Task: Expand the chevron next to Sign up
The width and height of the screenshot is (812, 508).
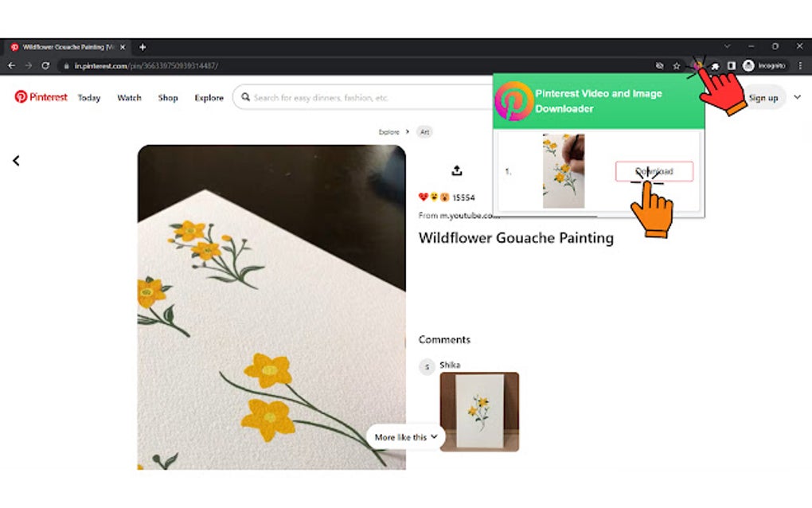Action: (798, 97)
